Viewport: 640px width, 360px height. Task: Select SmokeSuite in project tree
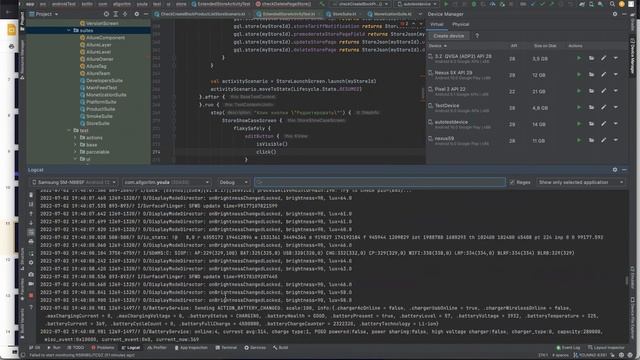[x=99, y=116]
